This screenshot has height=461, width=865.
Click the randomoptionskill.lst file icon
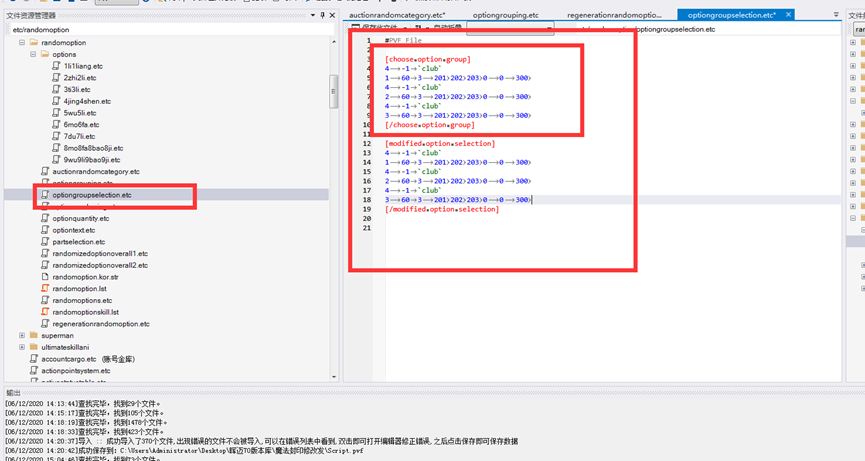coord(45,312)
